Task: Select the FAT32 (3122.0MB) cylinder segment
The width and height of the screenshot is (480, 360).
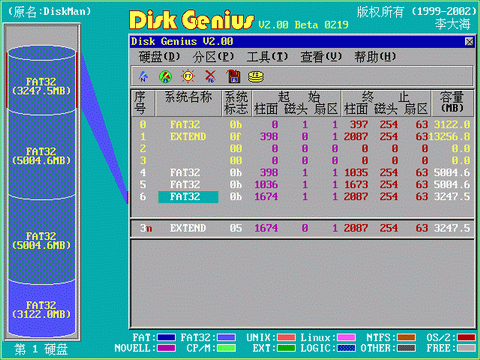Action: point(41,310)
